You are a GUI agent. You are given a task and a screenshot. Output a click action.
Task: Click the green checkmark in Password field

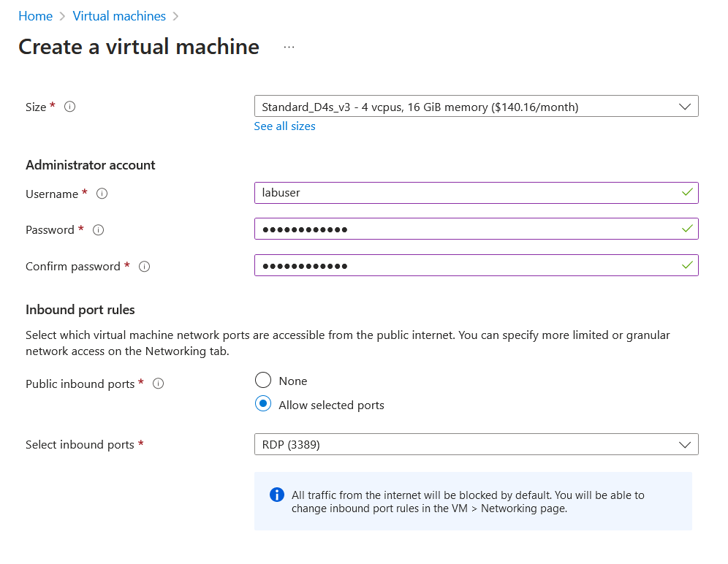[686, 229]
